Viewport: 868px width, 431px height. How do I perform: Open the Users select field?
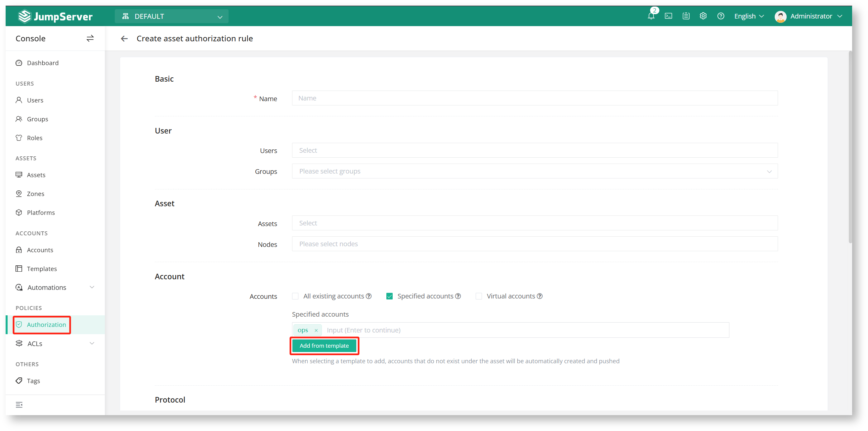535,150
